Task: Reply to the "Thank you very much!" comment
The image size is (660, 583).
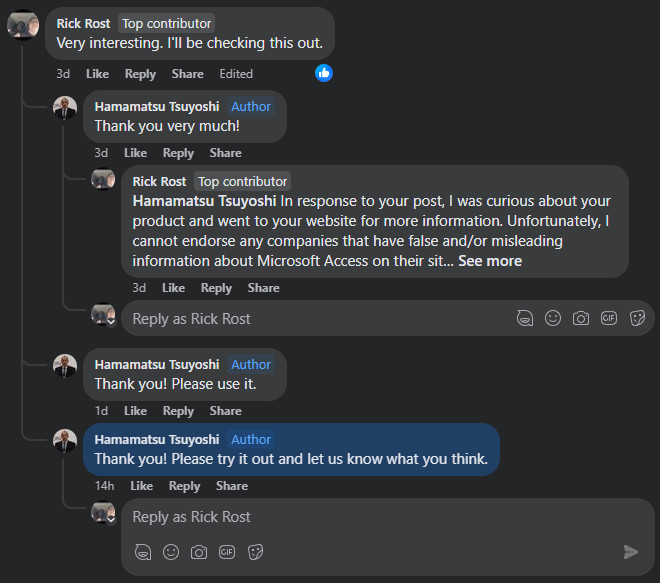Action: pos(178,153)
